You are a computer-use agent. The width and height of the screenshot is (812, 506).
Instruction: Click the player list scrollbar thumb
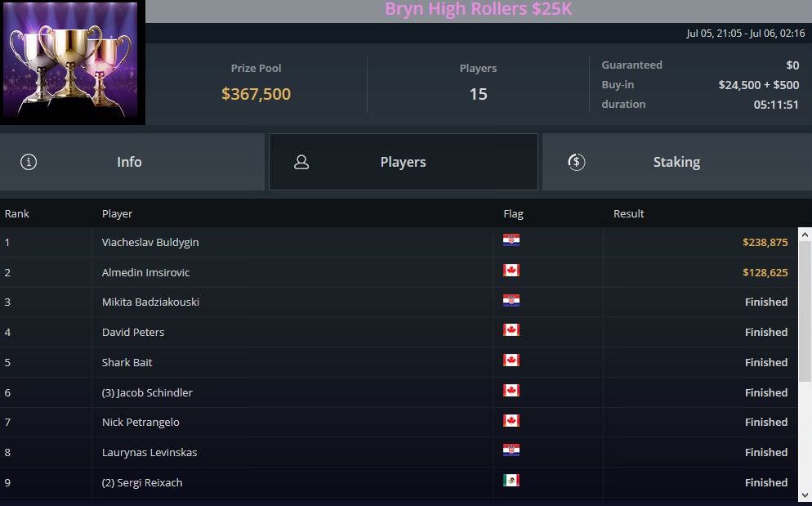[x=805, y=311]
